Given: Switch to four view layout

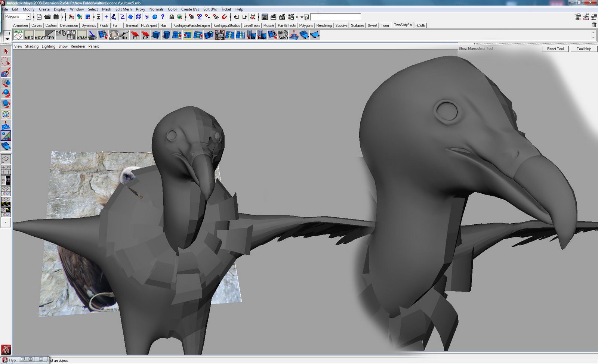Looking at the screenshot, I should [6, 170].
